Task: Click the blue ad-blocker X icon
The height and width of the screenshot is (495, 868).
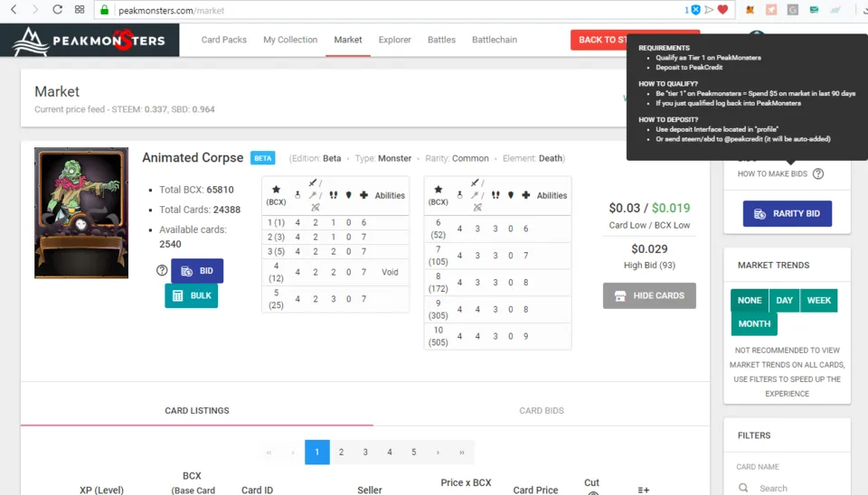Action: point(696,9)
